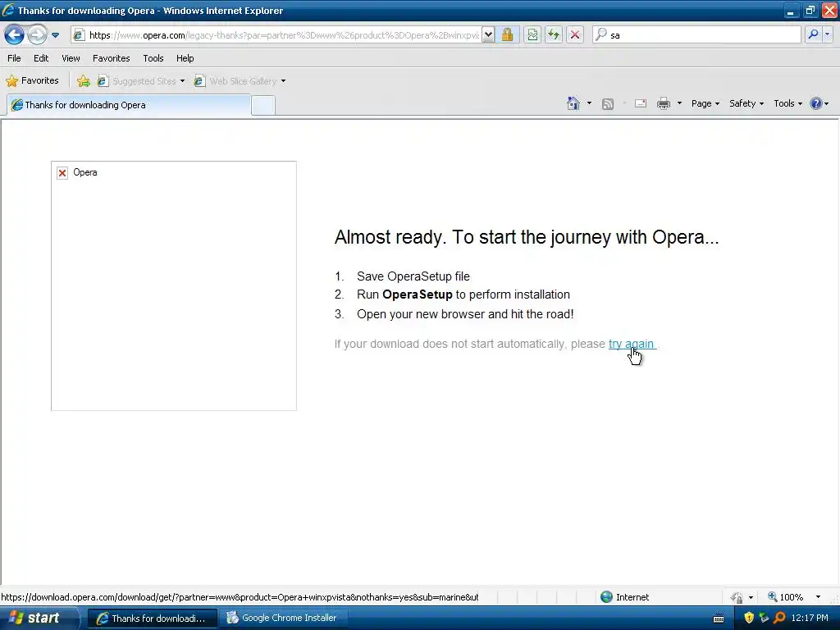Click the keyboard icon in taskbar

tap(719, 619)
